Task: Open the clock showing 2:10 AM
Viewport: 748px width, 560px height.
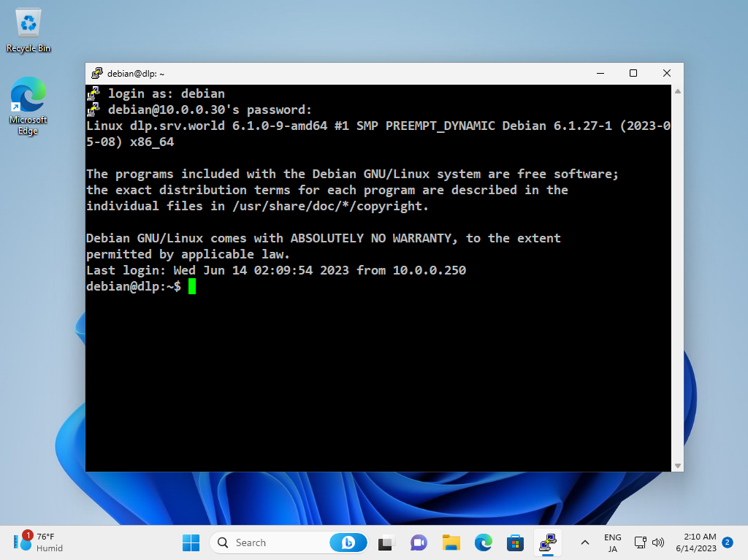Action: (696, 542)
